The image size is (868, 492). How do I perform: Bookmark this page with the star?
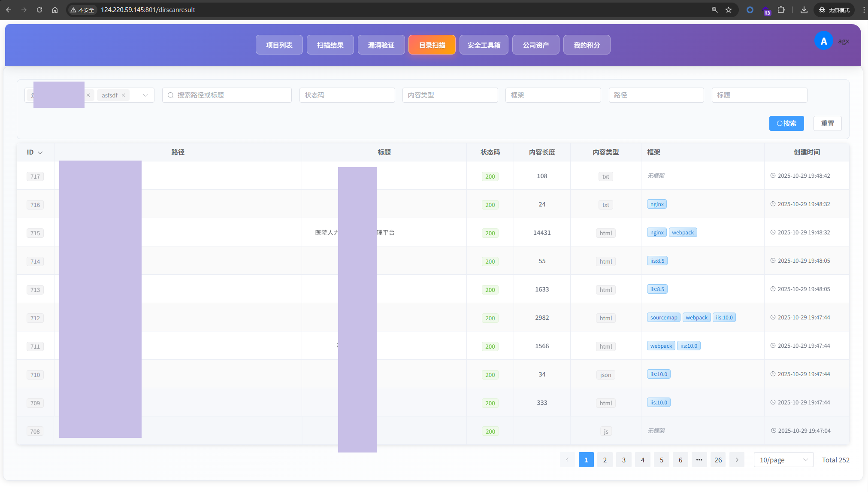click(729, 10)
